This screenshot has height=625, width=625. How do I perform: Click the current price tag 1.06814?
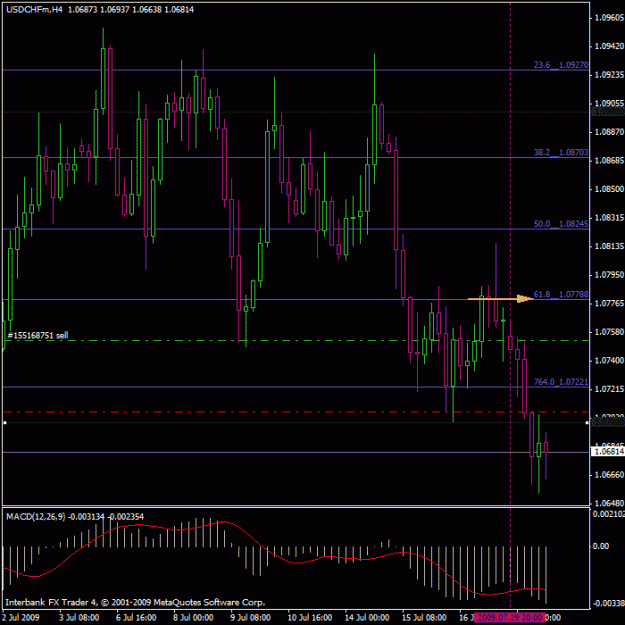[608, 451]
